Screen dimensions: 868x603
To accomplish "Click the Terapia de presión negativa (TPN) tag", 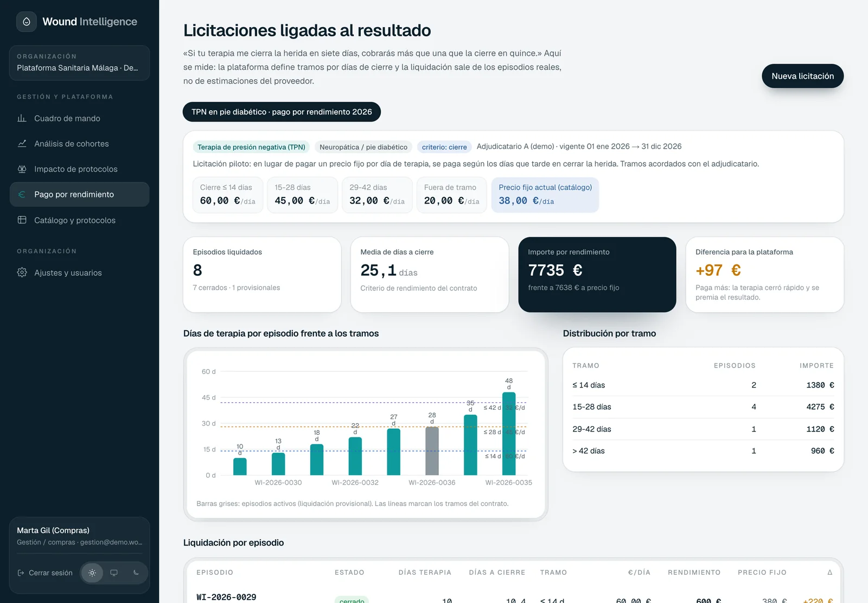I will pyautogui.click(x=251, y=147).
